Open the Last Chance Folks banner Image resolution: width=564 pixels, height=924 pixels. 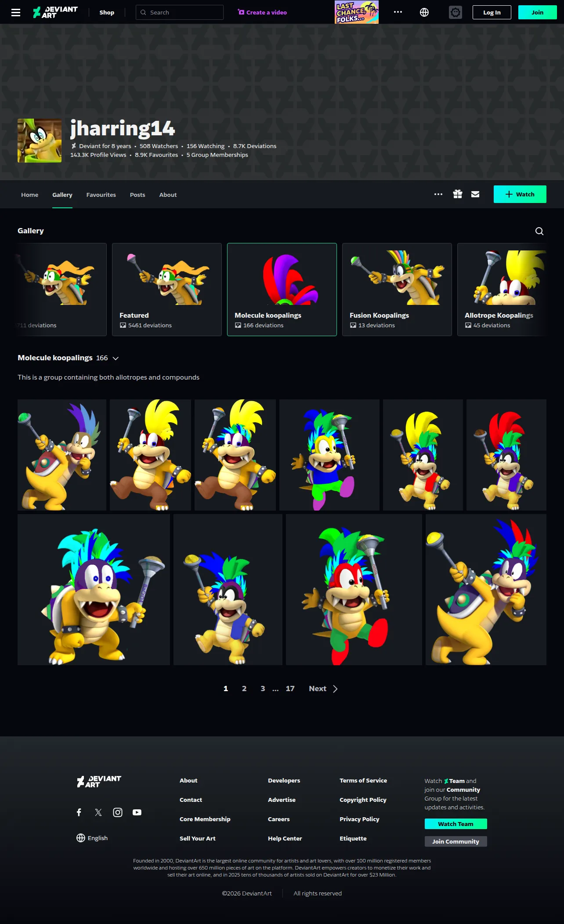pyautogui.click(x=357, y=12)
